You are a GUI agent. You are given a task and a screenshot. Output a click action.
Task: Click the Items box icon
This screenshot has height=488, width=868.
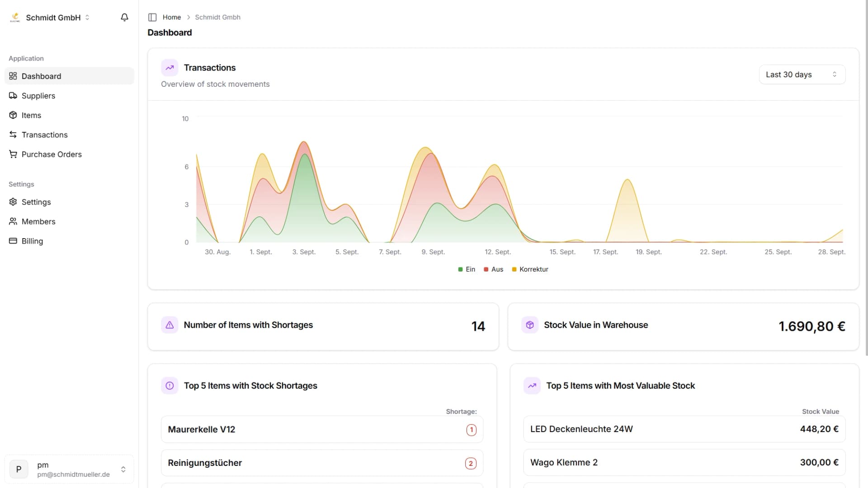(x=13, y=115)
